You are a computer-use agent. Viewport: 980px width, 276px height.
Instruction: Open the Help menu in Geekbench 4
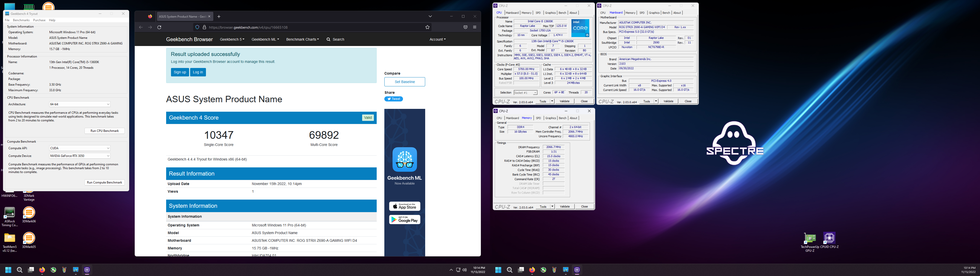52,20
